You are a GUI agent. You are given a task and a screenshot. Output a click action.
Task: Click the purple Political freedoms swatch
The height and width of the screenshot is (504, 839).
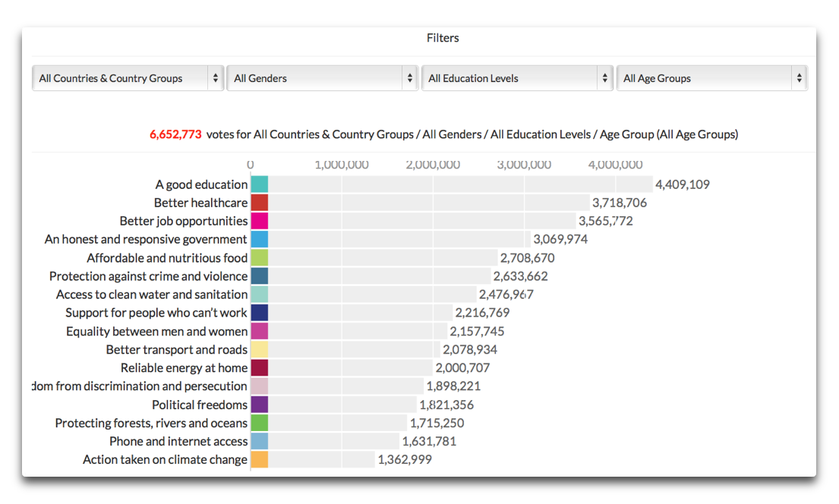260,405
